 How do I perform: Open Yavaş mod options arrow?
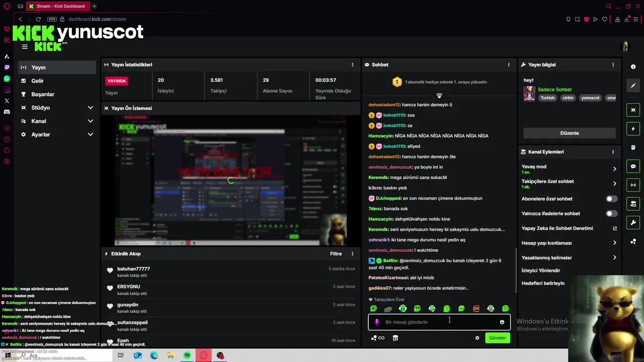614,169
